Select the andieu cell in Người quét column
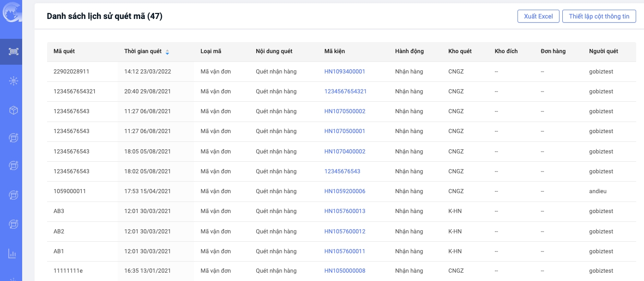Viewport: 644px width, 281px height. 597,191
